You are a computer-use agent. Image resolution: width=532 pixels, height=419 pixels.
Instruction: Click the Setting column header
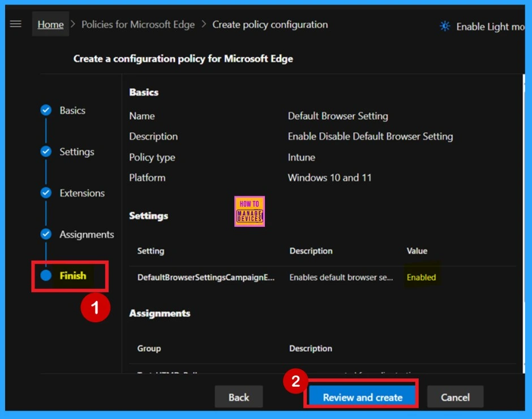click(151, 251)
